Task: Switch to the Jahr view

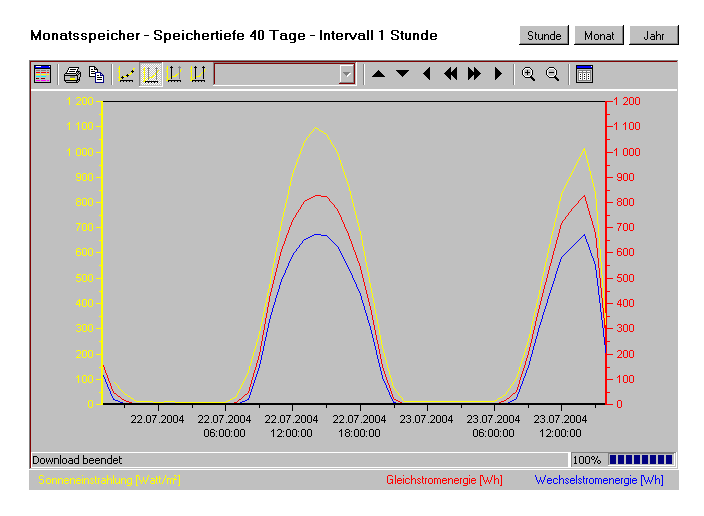Action: click(x=654, y=36)
